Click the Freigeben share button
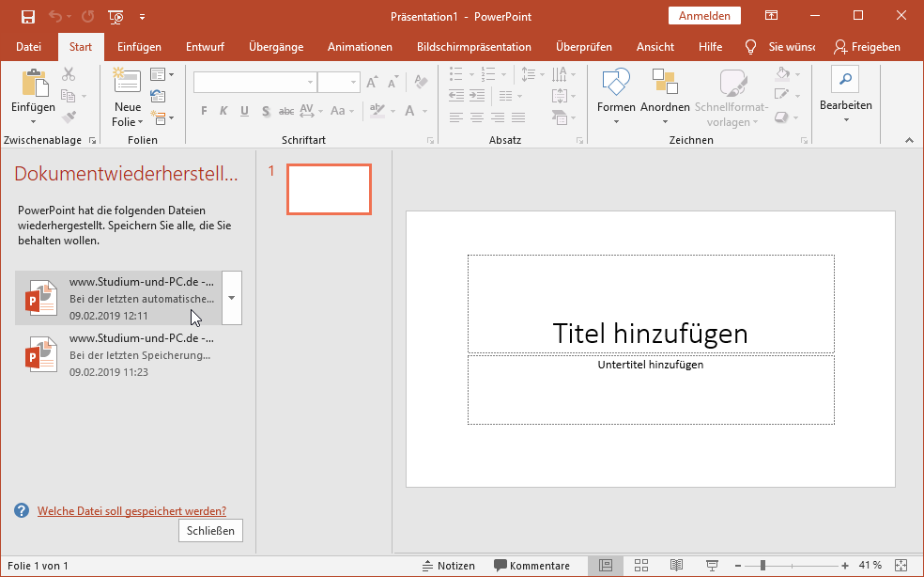The height and width of the screenshot is (577, 924). tap(867, 47)
